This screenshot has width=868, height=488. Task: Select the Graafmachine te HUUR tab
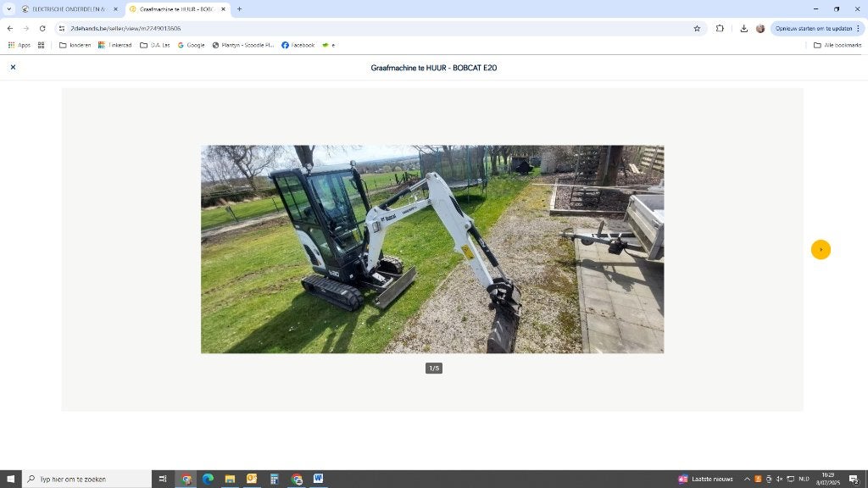click(x=176, y=9)
